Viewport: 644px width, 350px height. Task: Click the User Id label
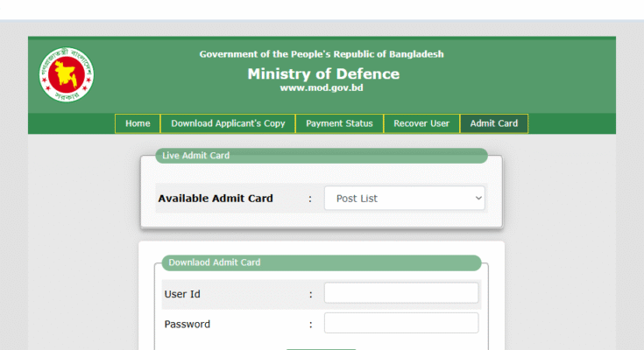point(182,294)
